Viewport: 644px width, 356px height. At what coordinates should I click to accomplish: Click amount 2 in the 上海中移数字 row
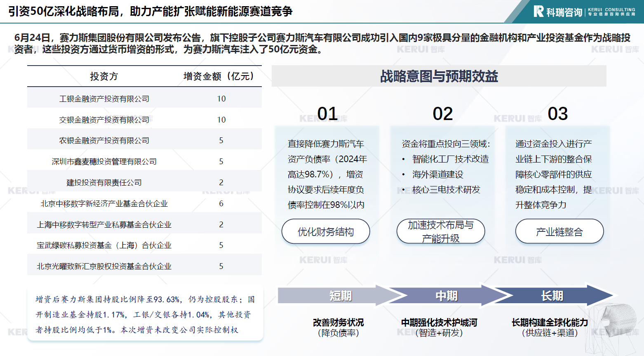coord(221,224)
